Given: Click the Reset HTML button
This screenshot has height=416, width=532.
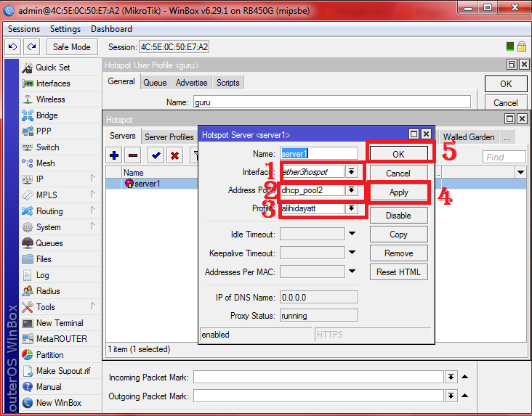Looking at the screenshot, I should pos(399,272).
